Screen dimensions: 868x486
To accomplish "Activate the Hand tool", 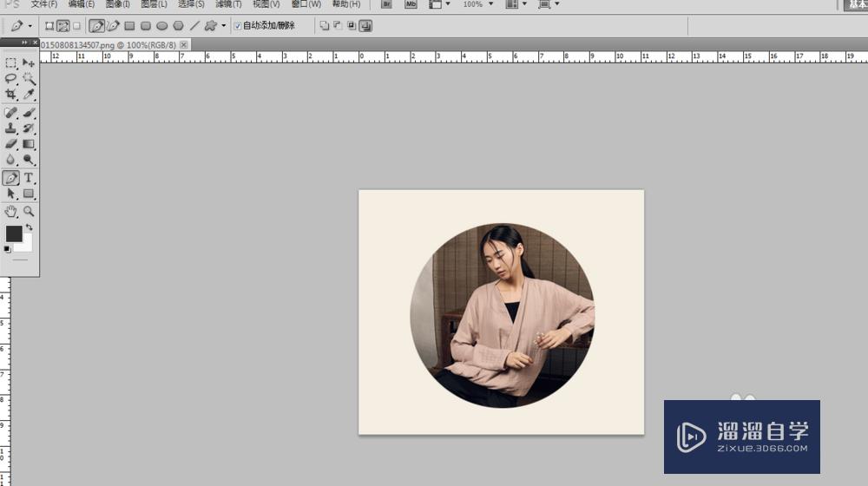I will pos(11,211).
